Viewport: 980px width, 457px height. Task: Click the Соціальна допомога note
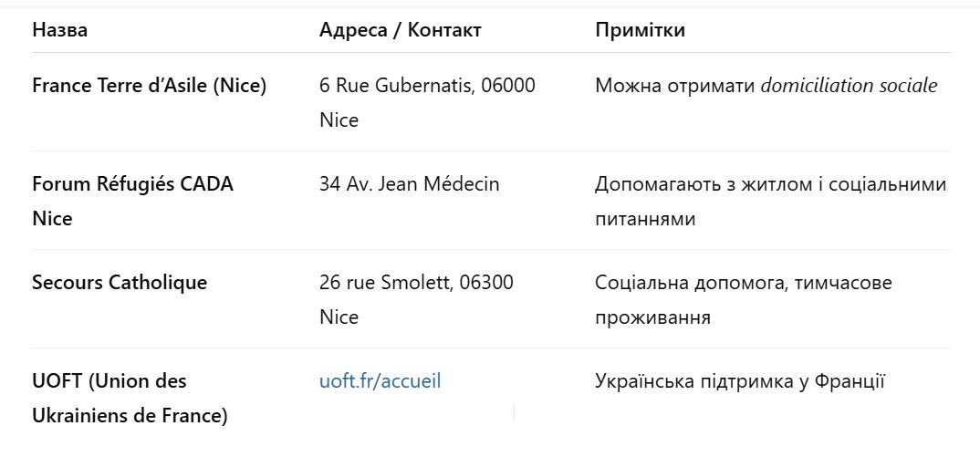[x=744, y=299]
